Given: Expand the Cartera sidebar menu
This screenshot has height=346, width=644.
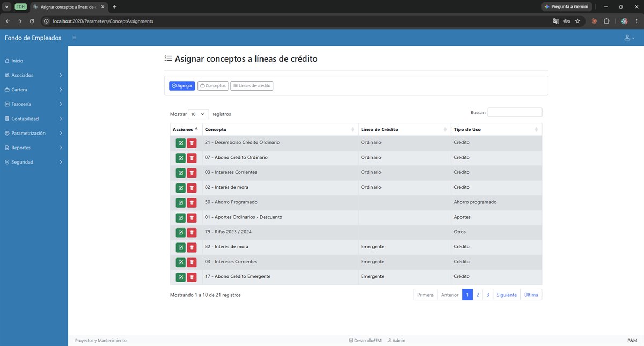Looking at the screenshot, I should tap(34, 90).
